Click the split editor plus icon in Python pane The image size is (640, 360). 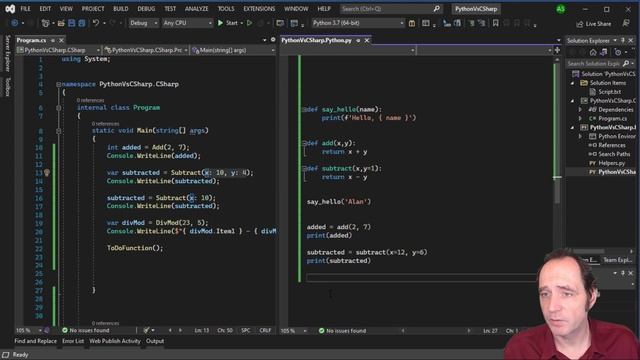557,50
